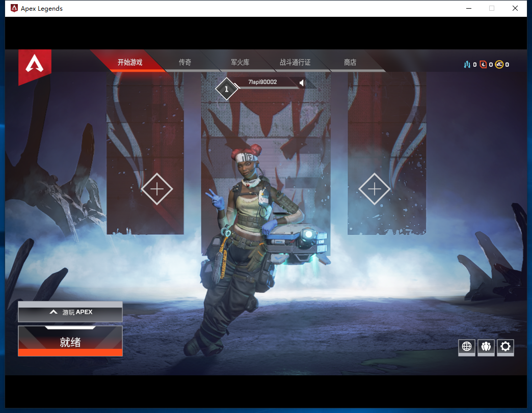This screenshot has width=532, height=413.
Task: Click the 就绪 ready button
Action: tap(70, 341)
